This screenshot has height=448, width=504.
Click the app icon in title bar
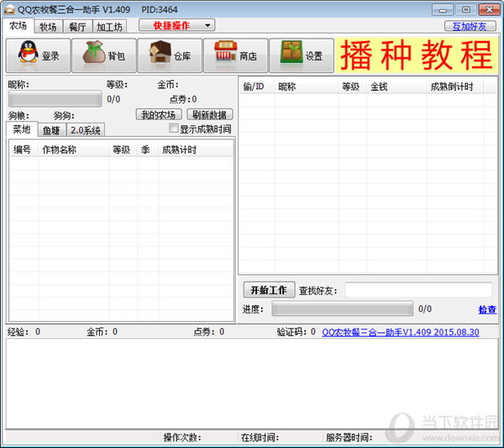(9, 9)
